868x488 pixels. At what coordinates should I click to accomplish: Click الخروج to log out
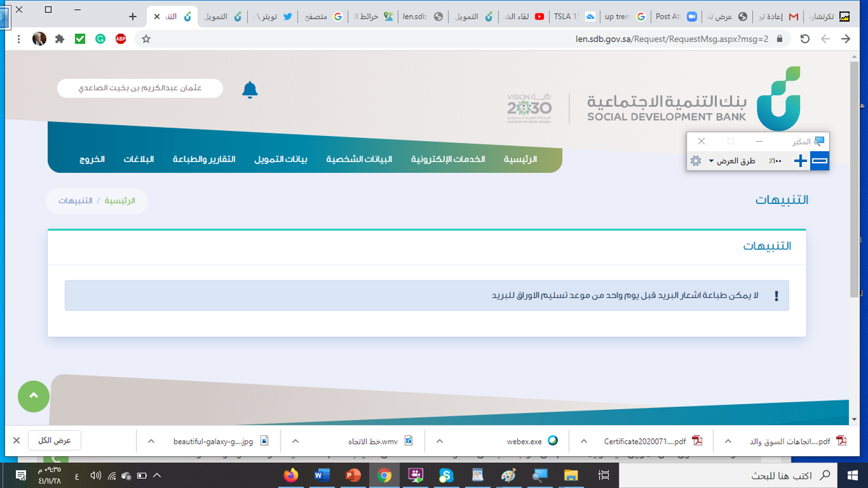(92, 159)
